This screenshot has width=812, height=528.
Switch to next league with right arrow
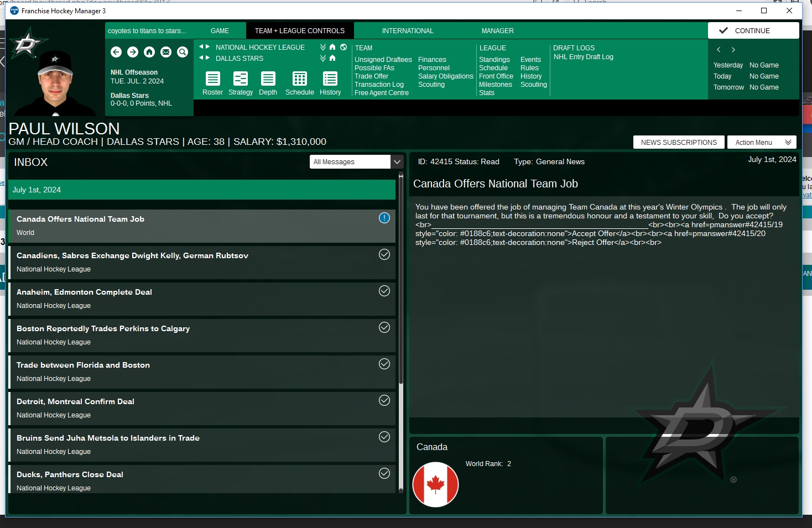pos(208,47)
